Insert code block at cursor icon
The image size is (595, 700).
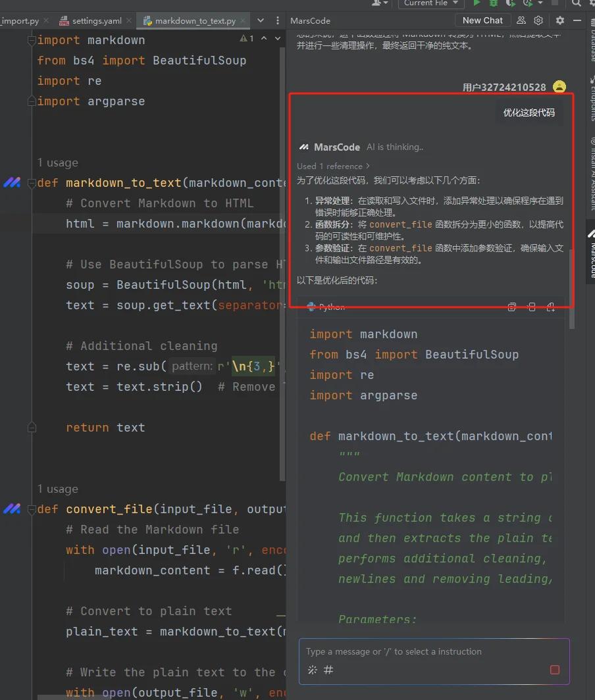(532, 307)
